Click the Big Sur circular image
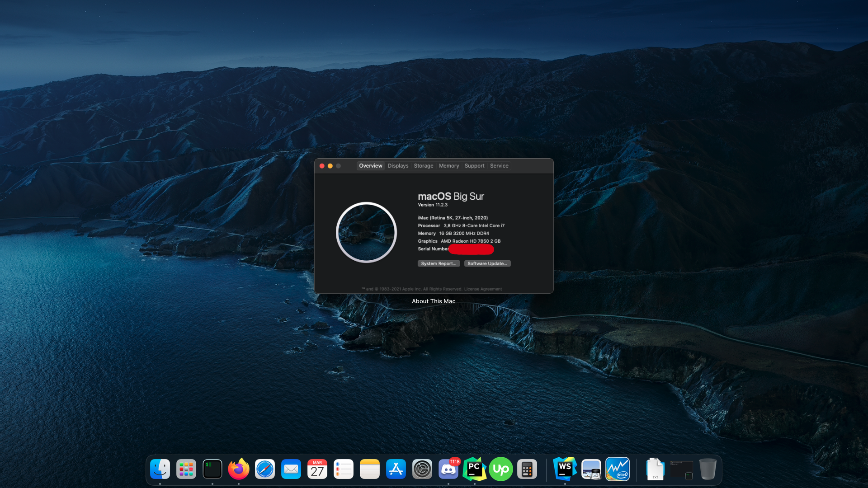The height and width of the screenshot is (488, 868). coord(366,232)
